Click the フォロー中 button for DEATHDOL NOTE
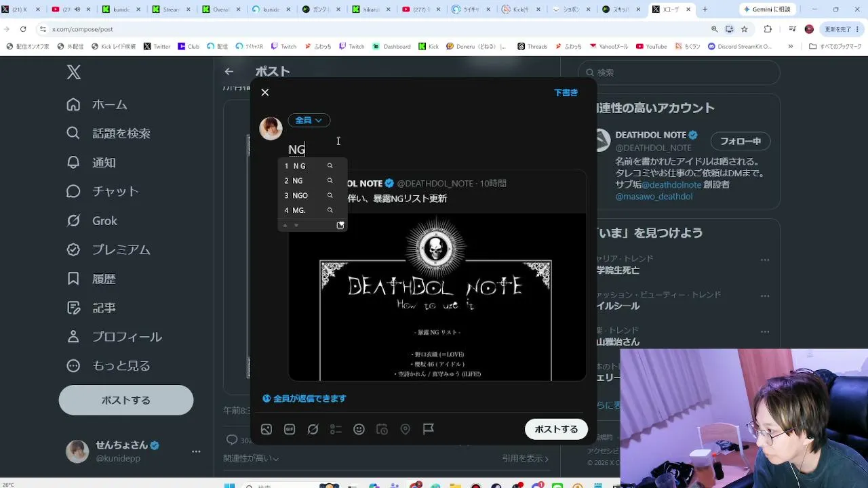Viewport: 868px width, 488px height. [741, 142]
